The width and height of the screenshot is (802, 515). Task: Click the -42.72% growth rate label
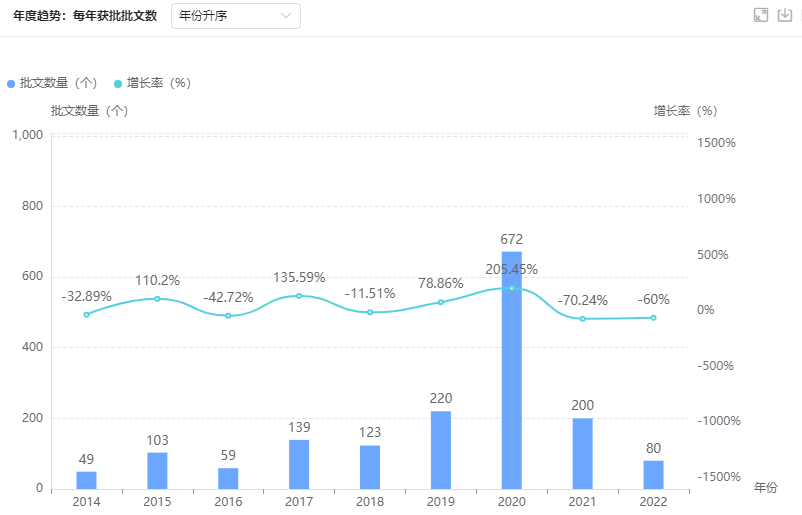pyautogui.click(x=228, y=297)
